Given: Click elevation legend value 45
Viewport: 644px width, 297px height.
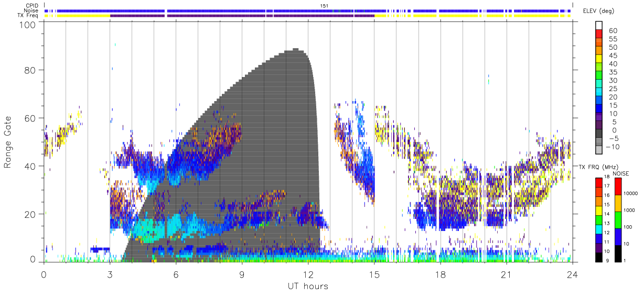Looking at the screenshot, I should pos(613,56).
